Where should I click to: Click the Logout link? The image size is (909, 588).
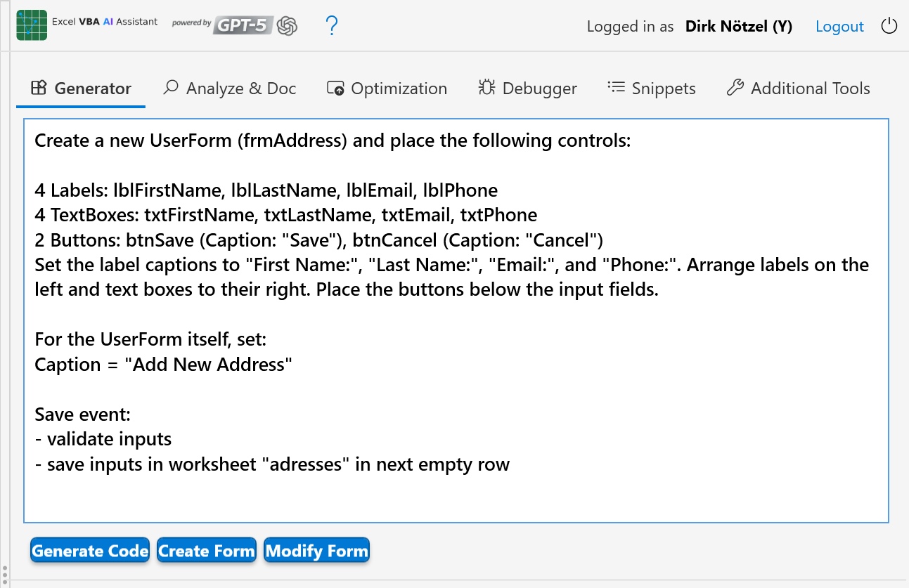pyautogui.click(x=839, y=26)
